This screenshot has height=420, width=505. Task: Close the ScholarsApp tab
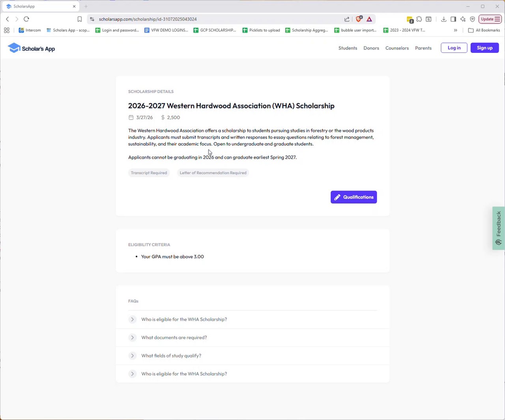point(74,6)
